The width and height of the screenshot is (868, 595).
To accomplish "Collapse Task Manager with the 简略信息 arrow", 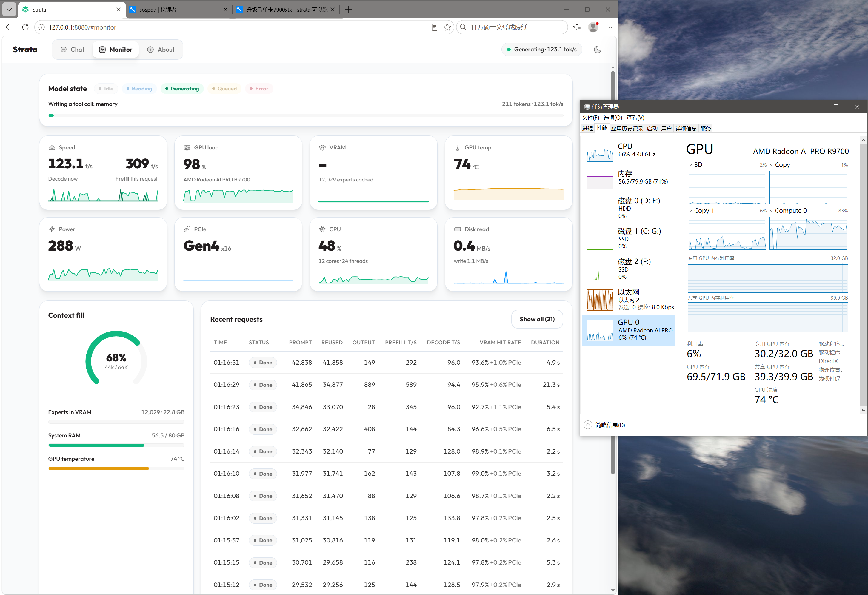I will coord(588,425).
